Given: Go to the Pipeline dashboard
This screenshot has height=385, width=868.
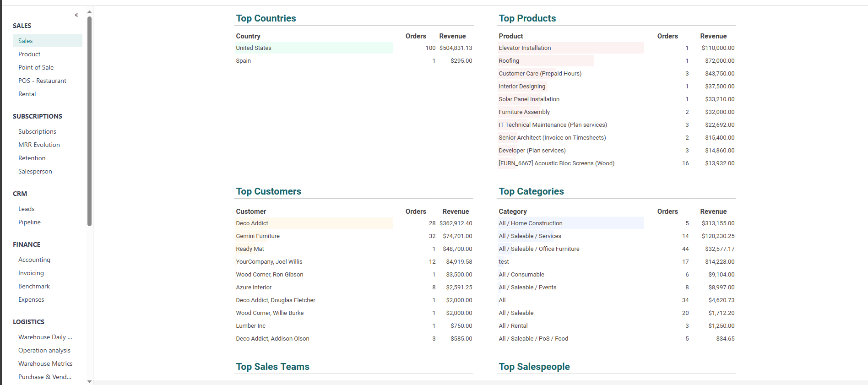Looking at the screenshot, I should [x=29, y=222].
